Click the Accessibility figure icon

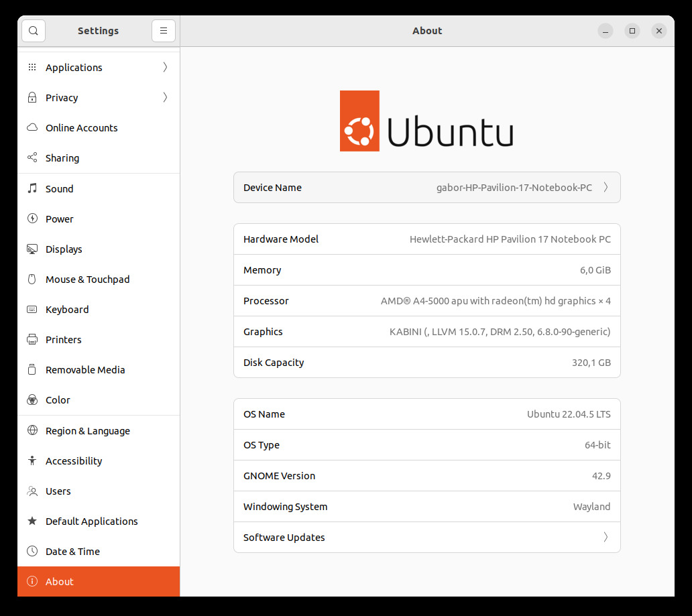click(32, 460)
